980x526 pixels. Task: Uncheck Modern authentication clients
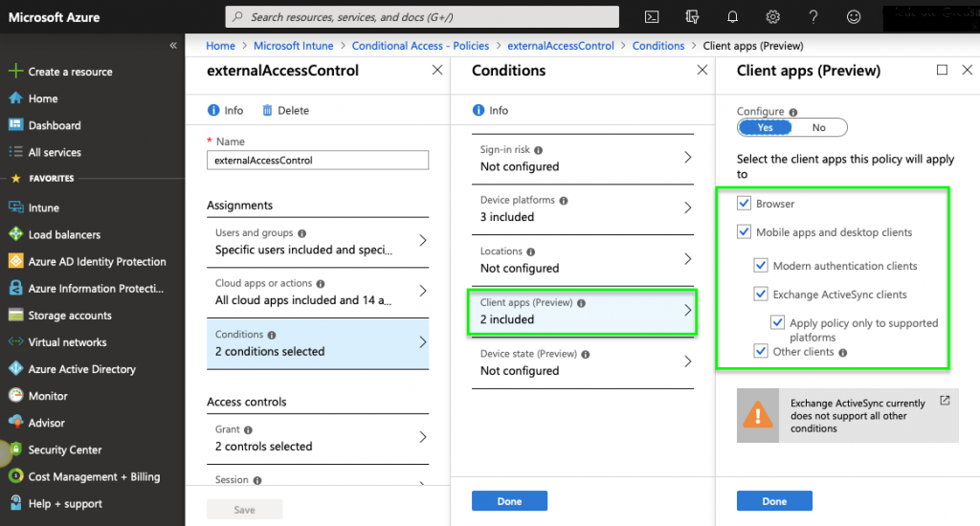(x=761, y=266)
